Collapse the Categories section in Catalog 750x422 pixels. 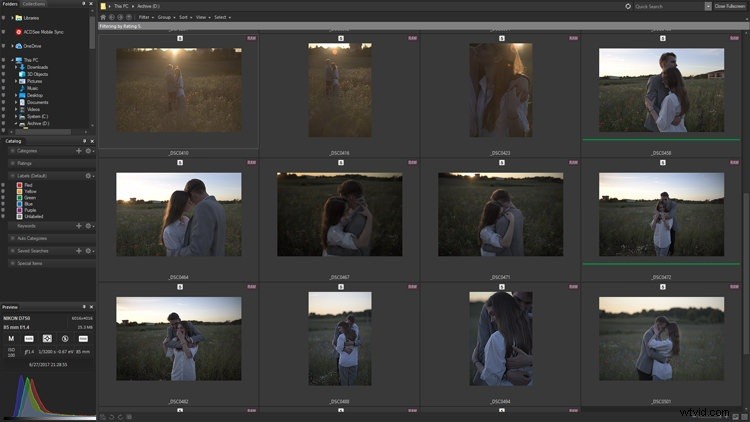tap(12, 151)
